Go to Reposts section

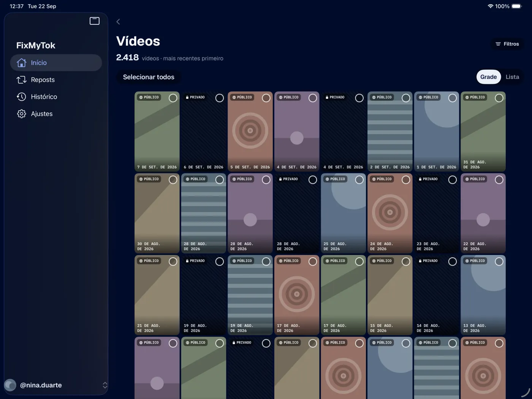pos(56,80)
